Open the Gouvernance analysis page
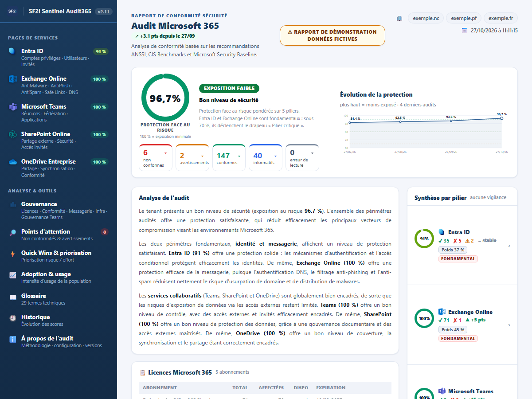The height and width of the screenshot is (399, 532). [58, 210]
